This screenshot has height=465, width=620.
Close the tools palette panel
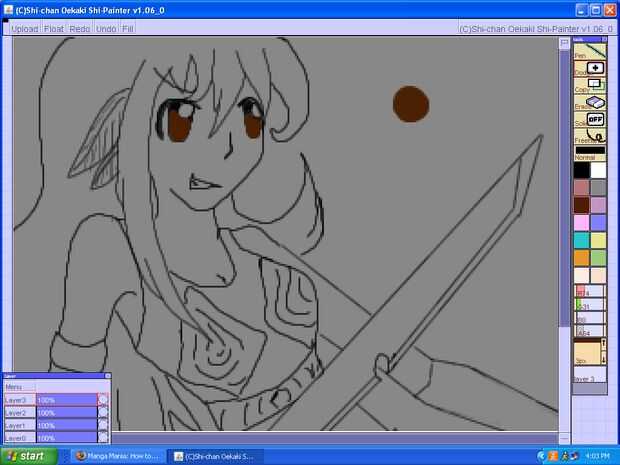point(604,40)
